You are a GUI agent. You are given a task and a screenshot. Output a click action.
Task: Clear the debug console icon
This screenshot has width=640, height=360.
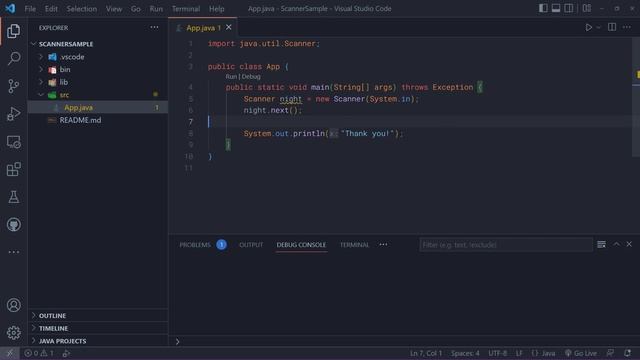pos(601,244)
